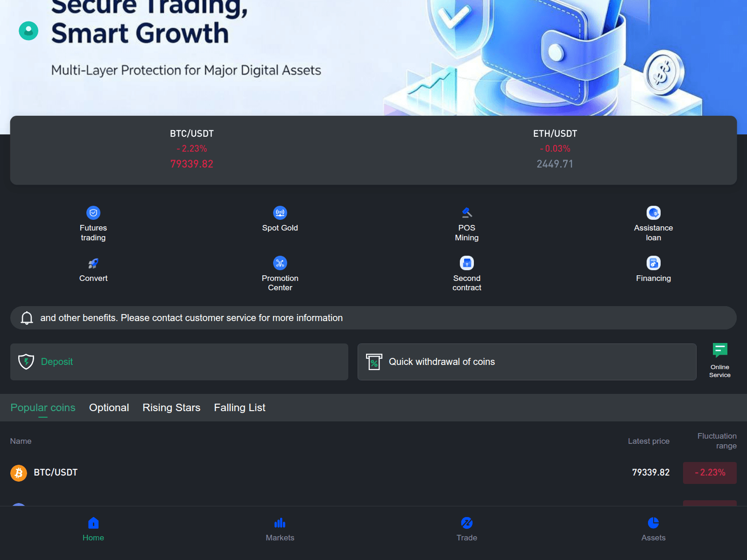Click the Bitcoin coin logo
The height and width of the screenshot is (560, 747).
19,473
